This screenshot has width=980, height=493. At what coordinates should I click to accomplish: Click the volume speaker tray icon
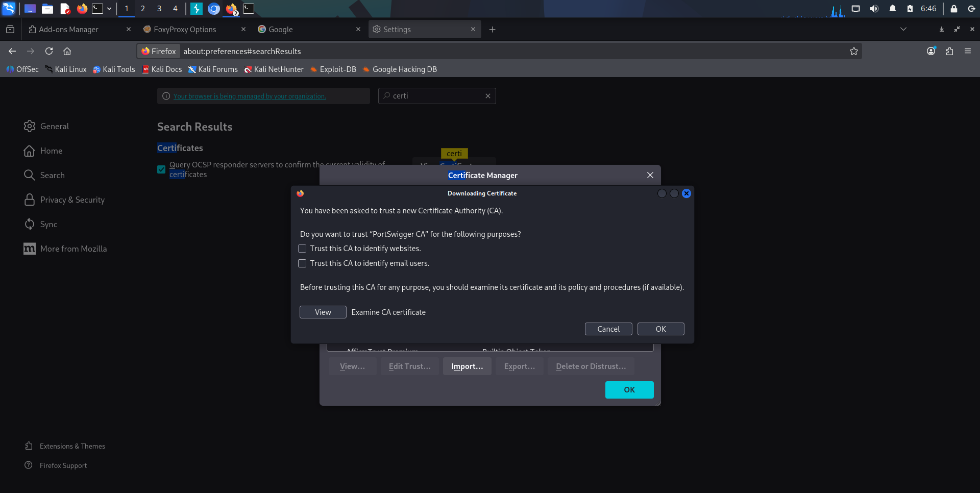874,9
